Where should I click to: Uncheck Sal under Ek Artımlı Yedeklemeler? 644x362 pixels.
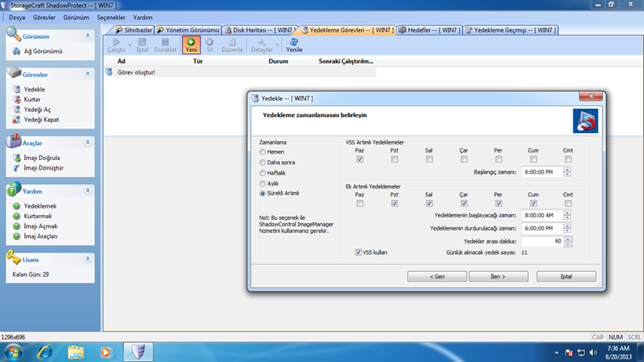429,204
